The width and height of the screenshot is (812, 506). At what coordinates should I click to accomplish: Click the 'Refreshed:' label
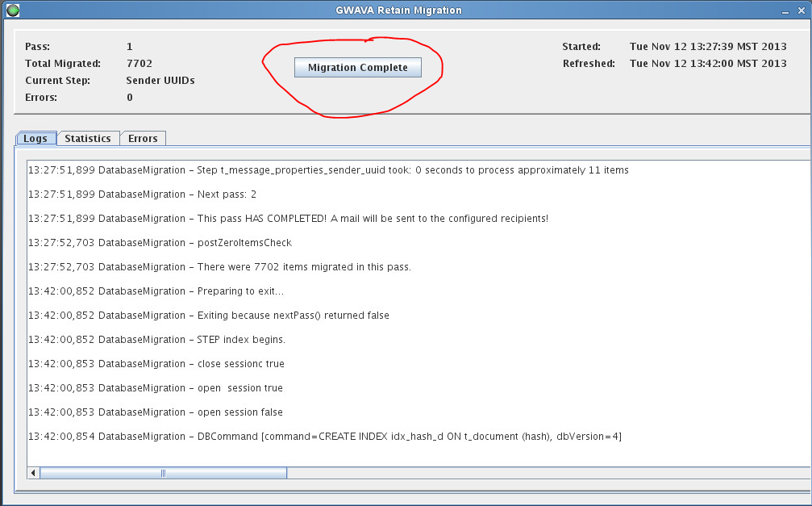(x=589, y=63)
